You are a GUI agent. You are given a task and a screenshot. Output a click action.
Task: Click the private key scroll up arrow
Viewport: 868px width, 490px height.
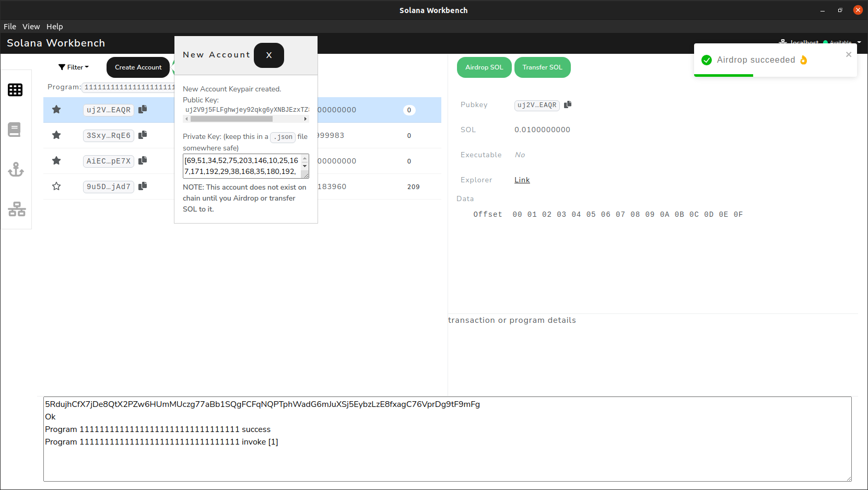[305, 158]
